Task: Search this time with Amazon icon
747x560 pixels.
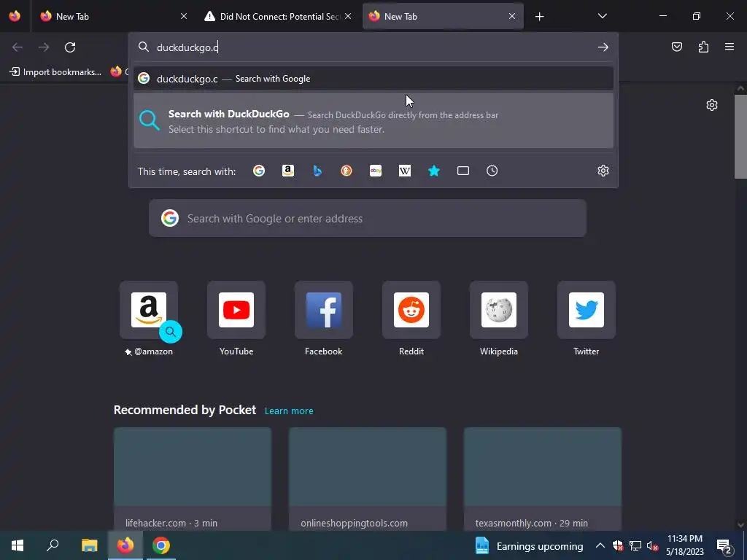Action: [x=287, y=171]
